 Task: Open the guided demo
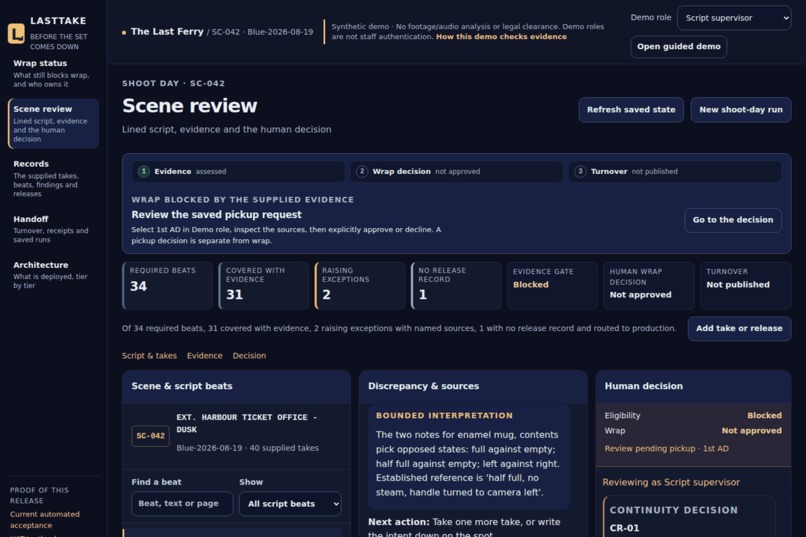679,47
